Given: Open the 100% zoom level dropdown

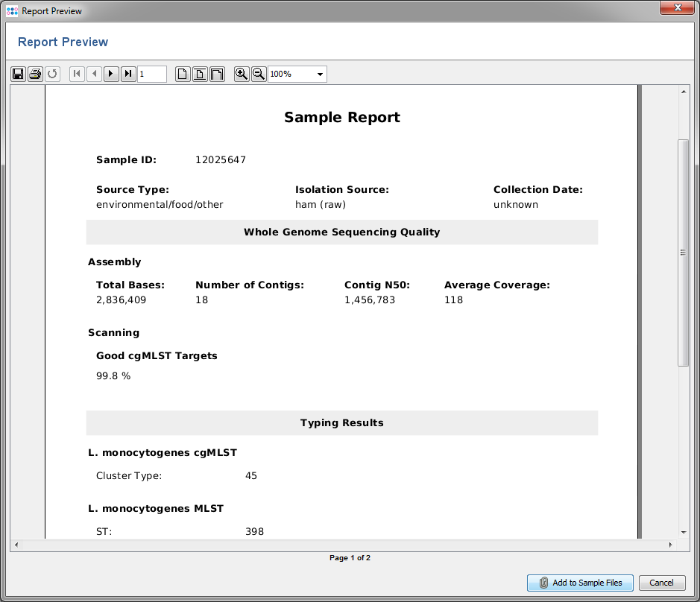Looking at the screenshot, I should point(320,75).
